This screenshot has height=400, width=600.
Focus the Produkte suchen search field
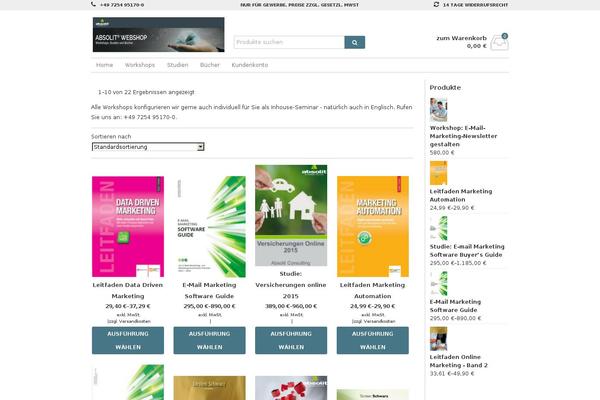pyautogui.click(x=289, y=42)
